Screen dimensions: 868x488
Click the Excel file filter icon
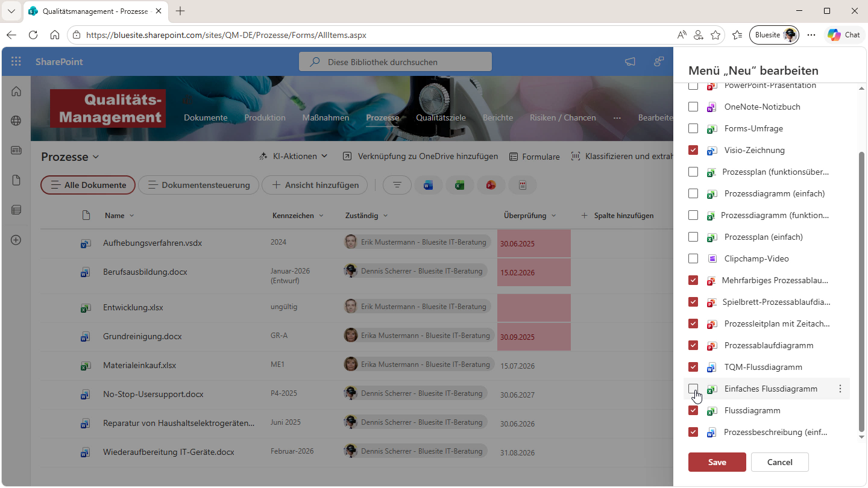(459, 186)
